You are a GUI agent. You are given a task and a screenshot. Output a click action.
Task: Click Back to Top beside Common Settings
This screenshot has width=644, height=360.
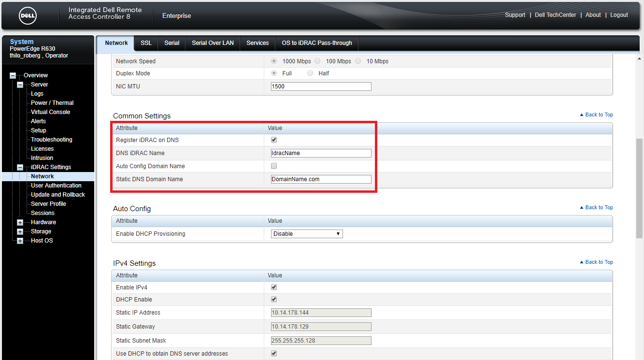point(596,115)
